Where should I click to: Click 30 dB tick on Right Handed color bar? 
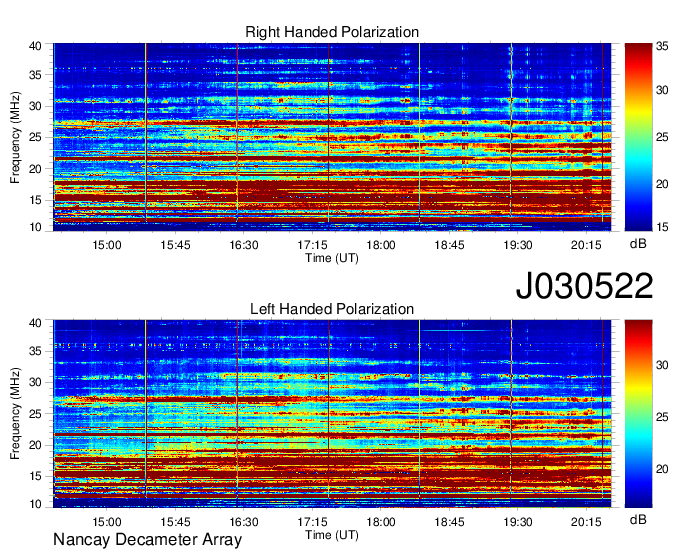662,90
